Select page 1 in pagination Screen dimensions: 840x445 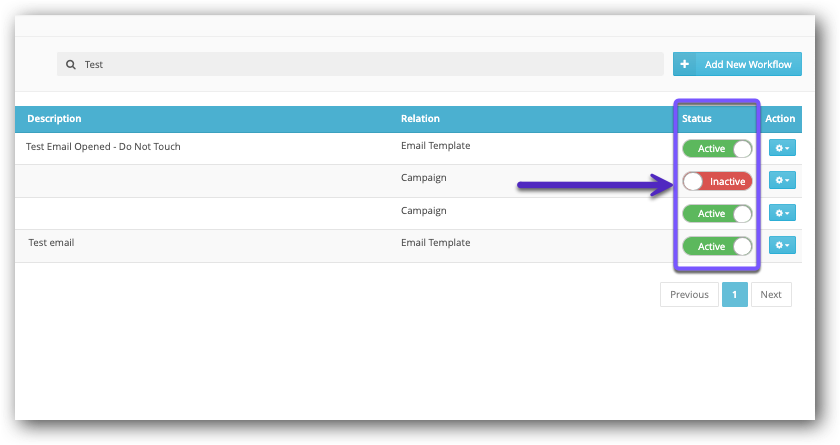734,295
